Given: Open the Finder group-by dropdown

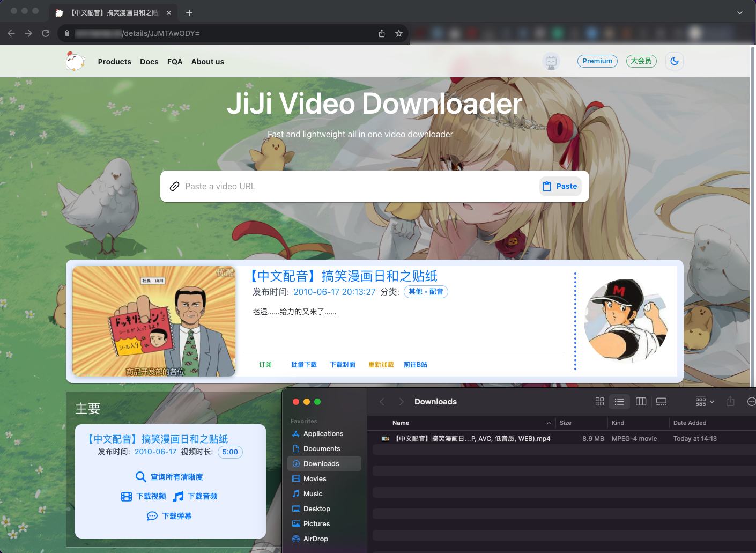Looking at the screenshot, I should (x=705, y=402).
